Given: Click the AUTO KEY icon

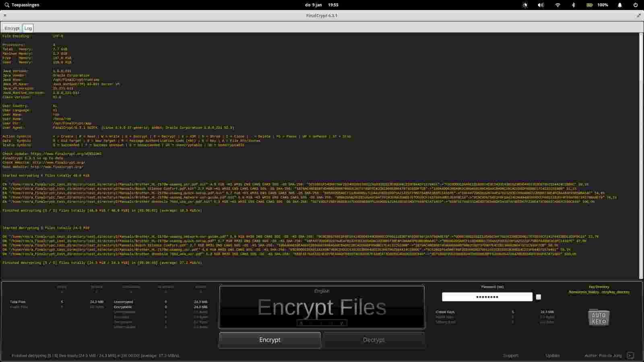Looking at the screenshot, I should [599, 317].
